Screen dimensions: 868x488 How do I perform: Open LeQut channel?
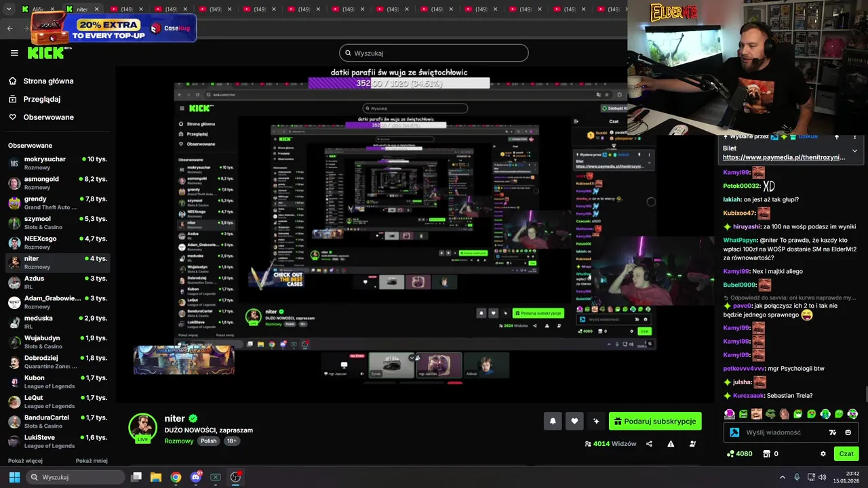tap(58, 401)
